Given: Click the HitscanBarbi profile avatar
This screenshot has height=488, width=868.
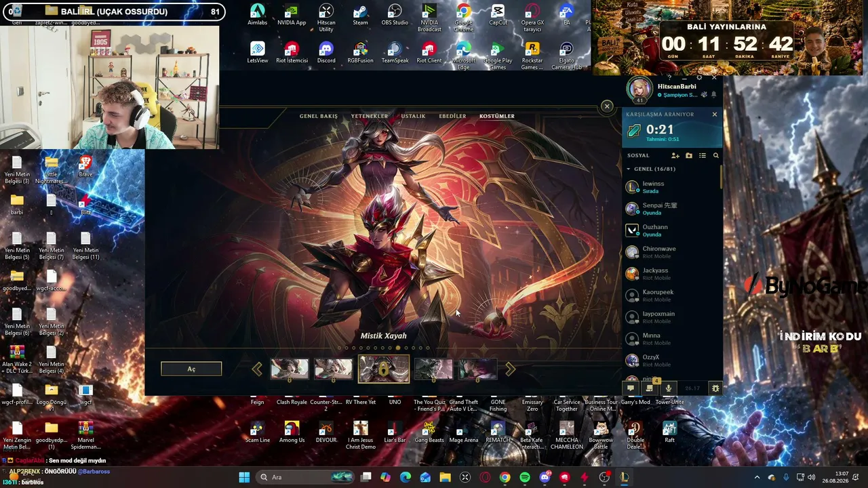Looking at the screenshot, I should 639,89.
